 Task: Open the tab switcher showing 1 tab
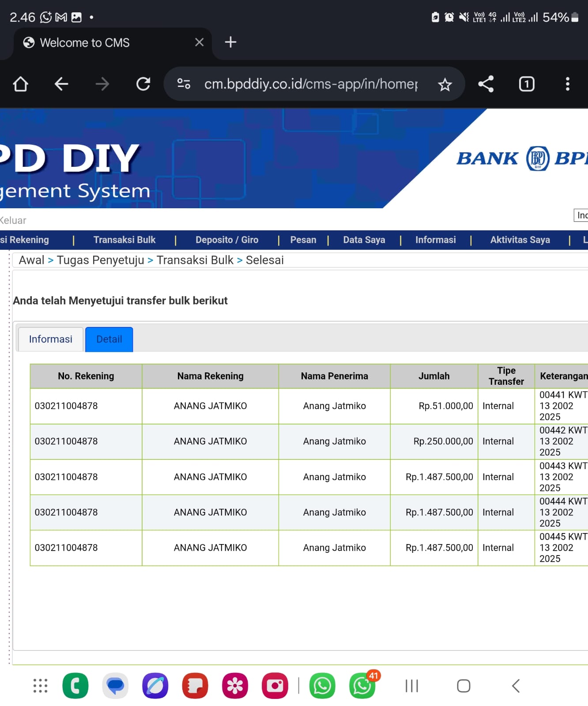pyautogui.click(x=527, y=84)
